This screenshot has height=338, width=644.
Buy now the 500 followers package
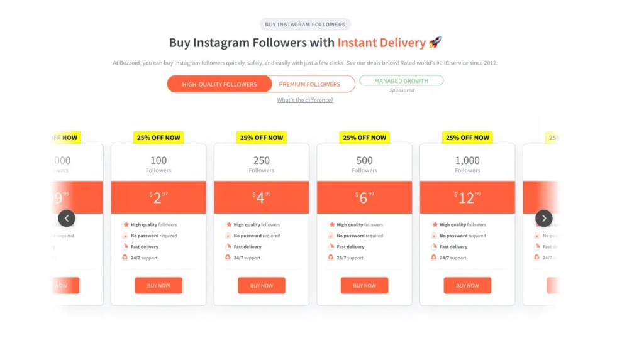pos(364,285)
